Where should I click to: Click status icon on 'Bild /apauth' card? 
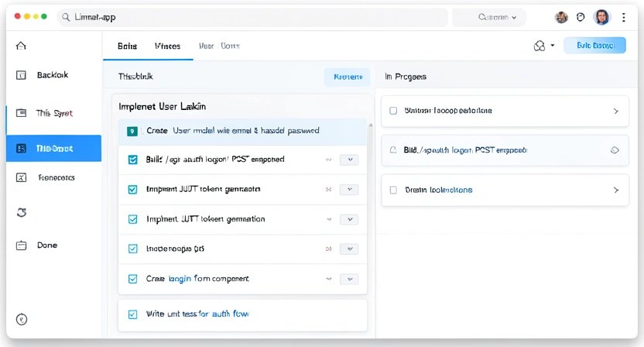pyautogui.click(x=393, y=150)
